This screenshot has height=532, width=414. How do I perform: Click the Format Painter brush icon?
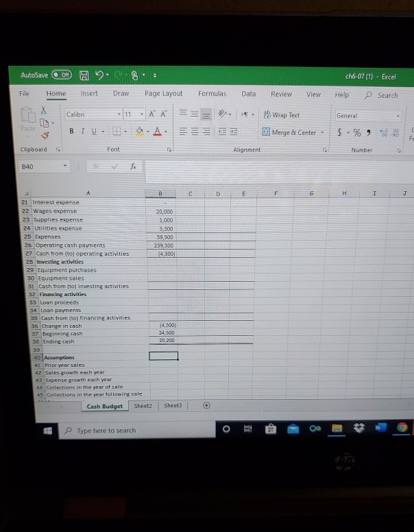point(45,135)
